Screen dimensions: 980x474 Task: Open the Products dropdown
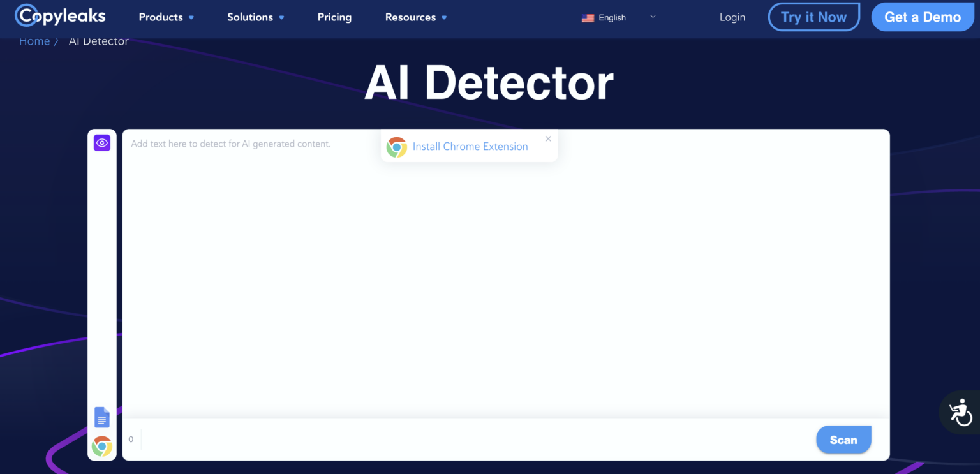pos(165,17)
